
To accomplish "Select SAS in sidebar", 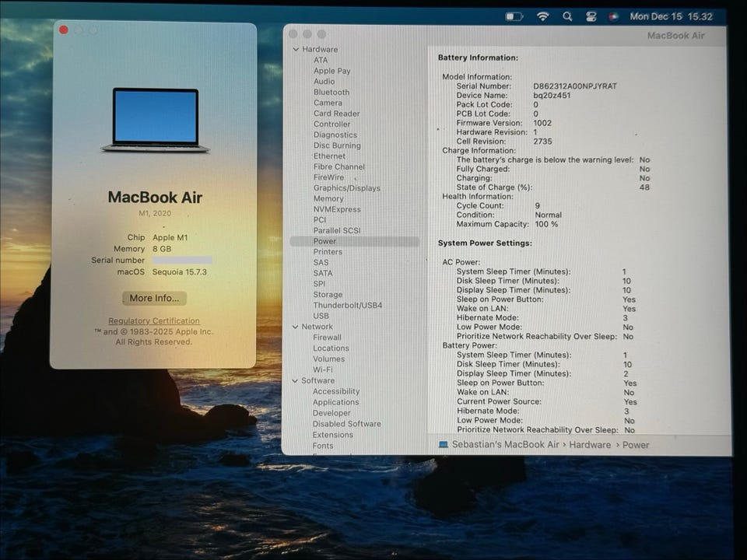I will point(321,262).
